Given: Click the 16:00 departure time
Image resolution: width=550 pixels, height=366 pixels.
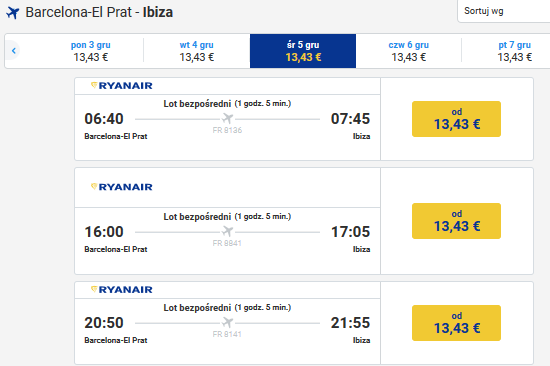Looking at the screenshot, I should click(104, 232).
